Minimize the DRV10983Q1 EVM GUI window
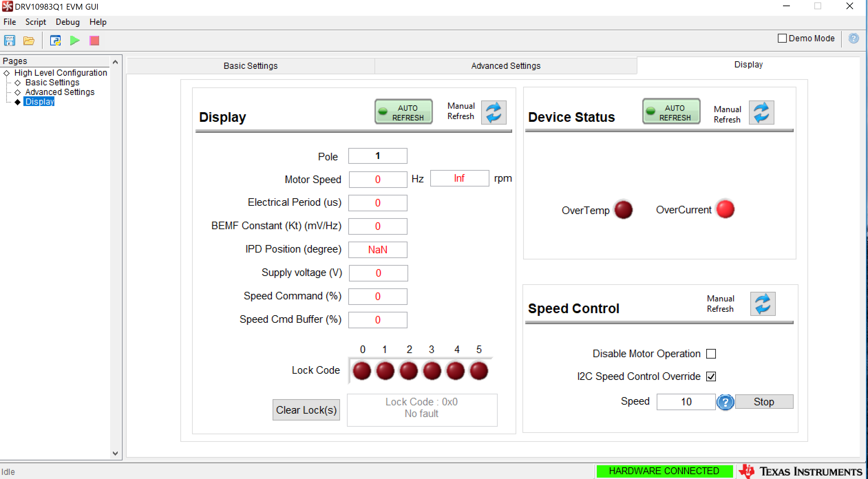This screenshot has height=479, width=868. [x=786, y=7]
